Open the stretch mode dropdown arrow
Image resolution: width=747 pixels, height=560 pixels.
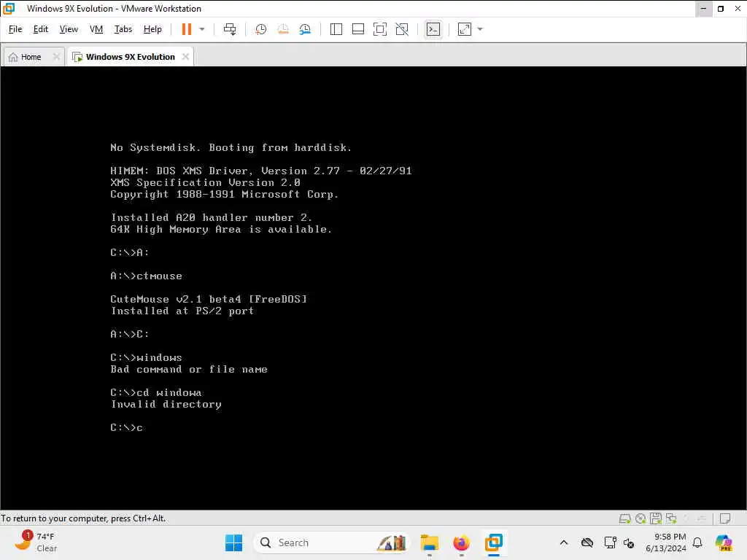coord(480,29)
